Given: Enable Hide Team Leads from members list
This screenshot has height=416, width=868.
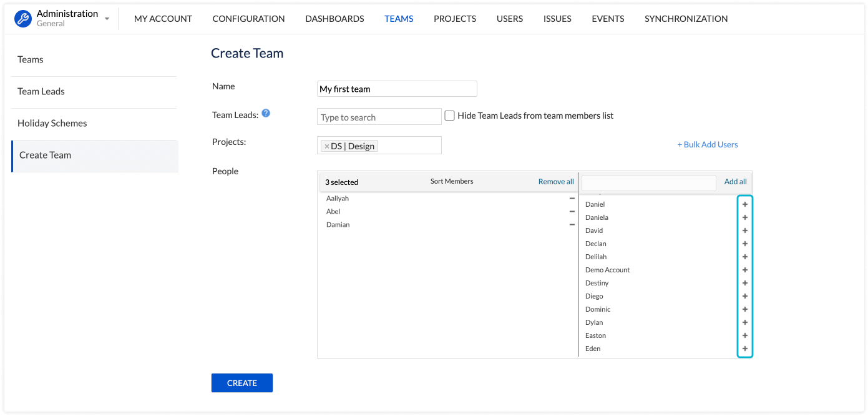Looking at the screenshot, I should (x=449, y=116).
